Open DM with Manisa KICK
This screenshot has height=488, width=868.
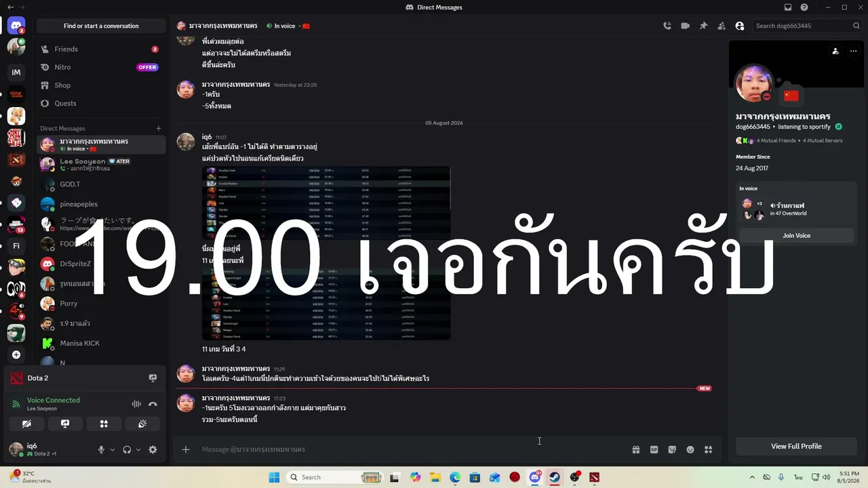point(101,343)
